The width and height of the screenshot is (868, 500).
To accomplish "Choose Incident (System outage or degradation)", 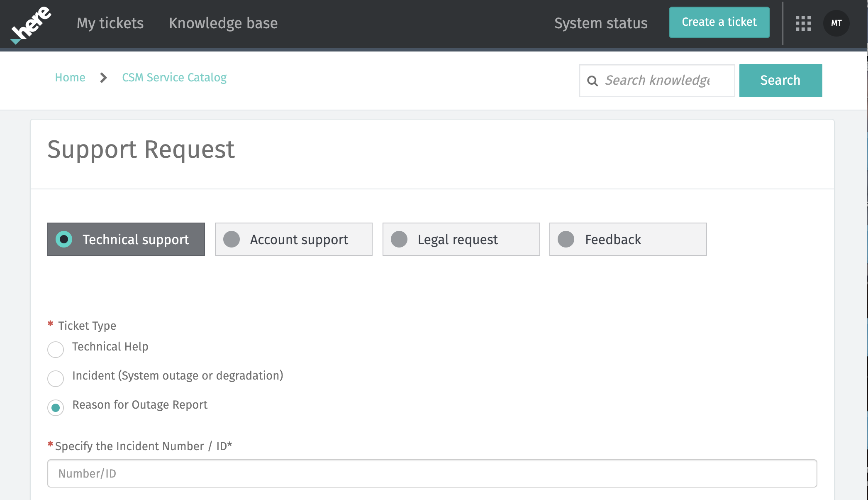I will point(56,379).
